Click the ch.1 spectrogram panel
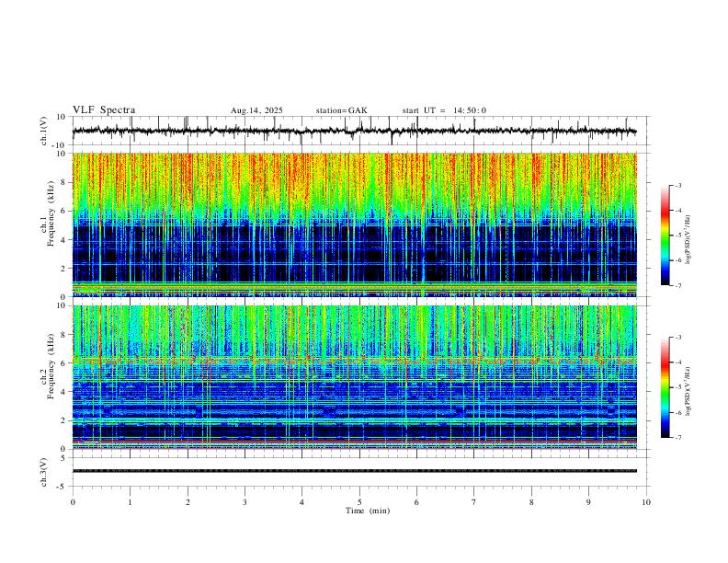Viewport: 728px width, 563px height. [x=354, y=224]
